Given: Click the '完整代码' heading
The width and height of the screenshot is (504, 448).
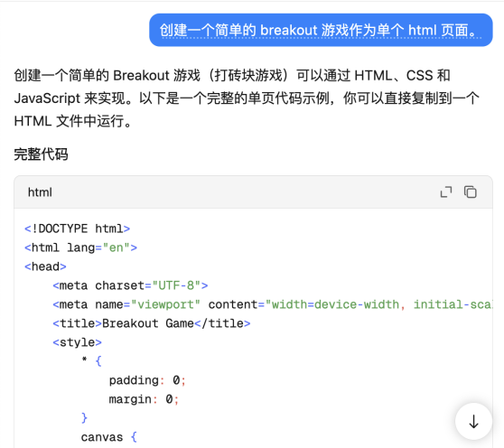Looking at the screenshot, I should point(41,154).
